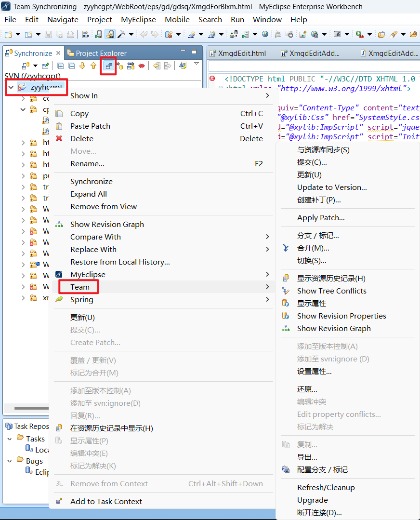Screen dimensions: 420x520
Task: Click the globe web browser toolbar icon
Action: pyautogui.click(x=265, y=34)
